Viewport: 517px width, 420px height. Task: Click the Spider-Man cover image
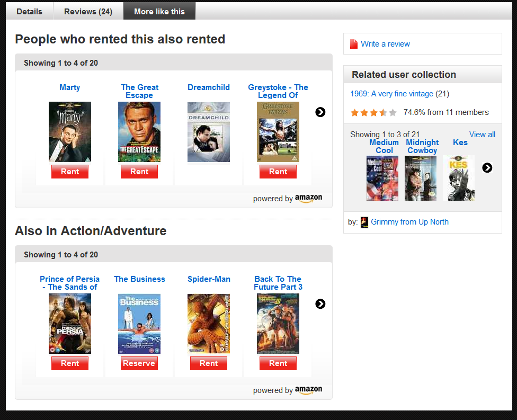pyautogui.click(x=209, y=324)
